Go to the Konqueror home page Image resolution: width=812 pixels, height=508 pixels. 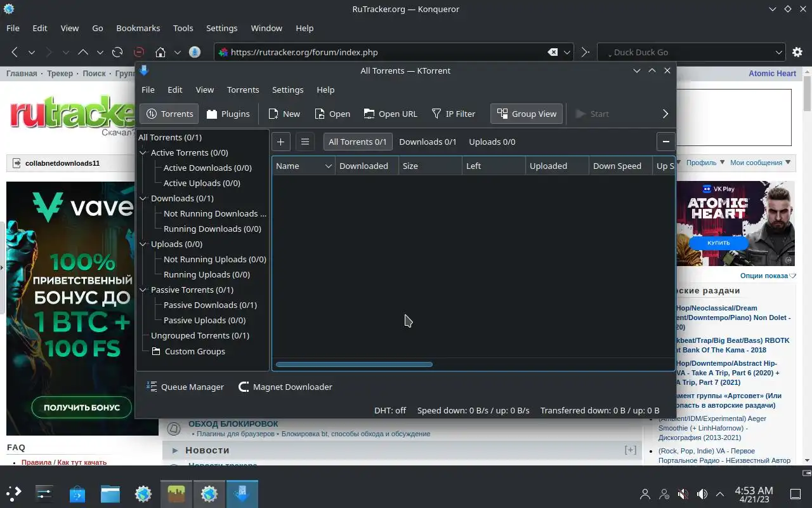click(x=160, y=52)
